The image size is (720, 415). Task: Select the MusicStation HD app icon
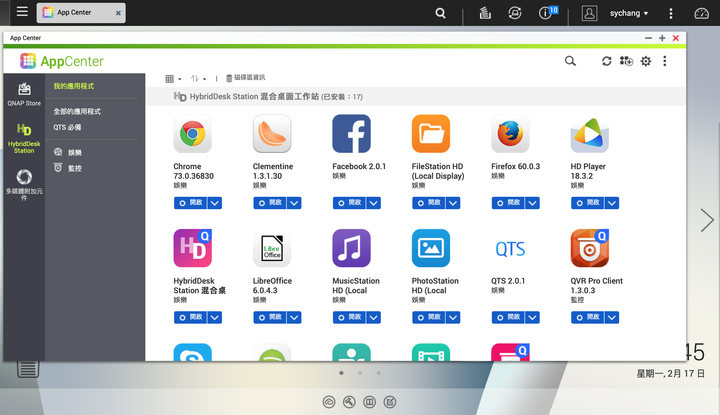point(351,248)
